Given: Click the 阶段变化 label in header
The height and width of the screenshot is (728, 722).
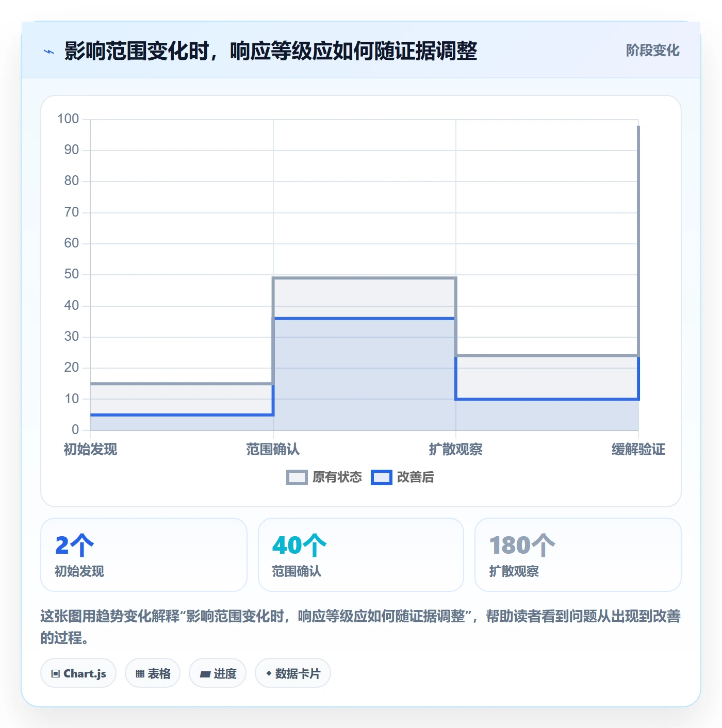Looking at the screenshot, I should click(x=652, y=51).
